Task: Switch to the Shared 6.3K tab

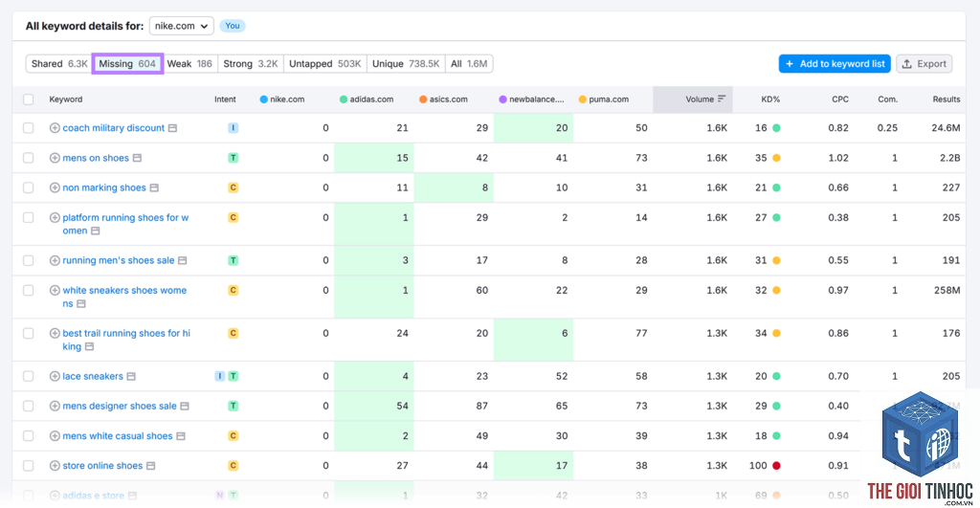Action: tap(59, 64)
